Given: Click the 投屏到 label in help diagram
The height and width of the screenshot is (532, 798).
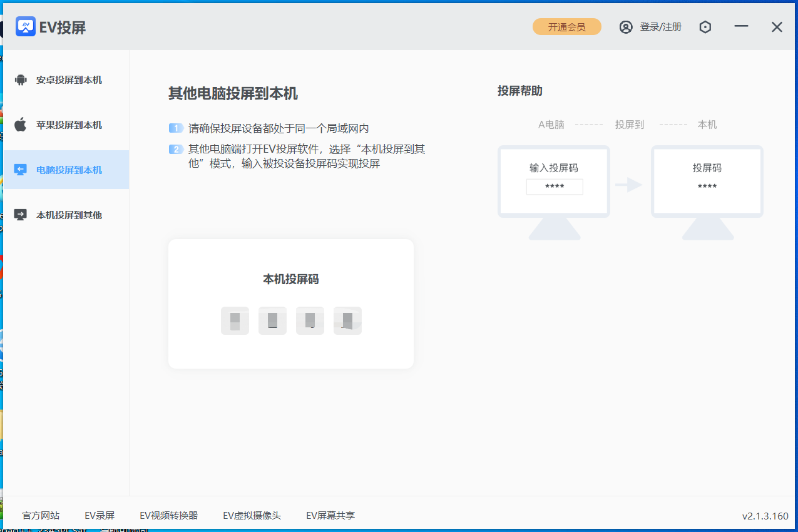Looking at the screenshot, I should 630,125.
